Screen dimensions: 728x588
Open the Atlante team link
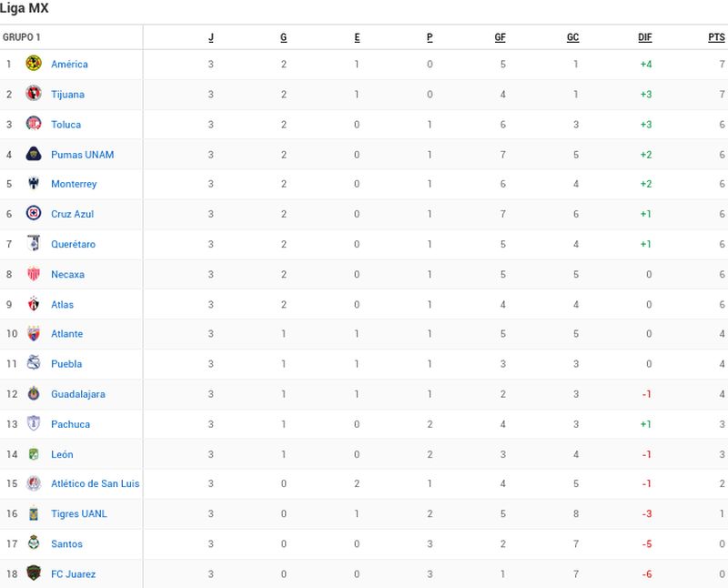66,334
